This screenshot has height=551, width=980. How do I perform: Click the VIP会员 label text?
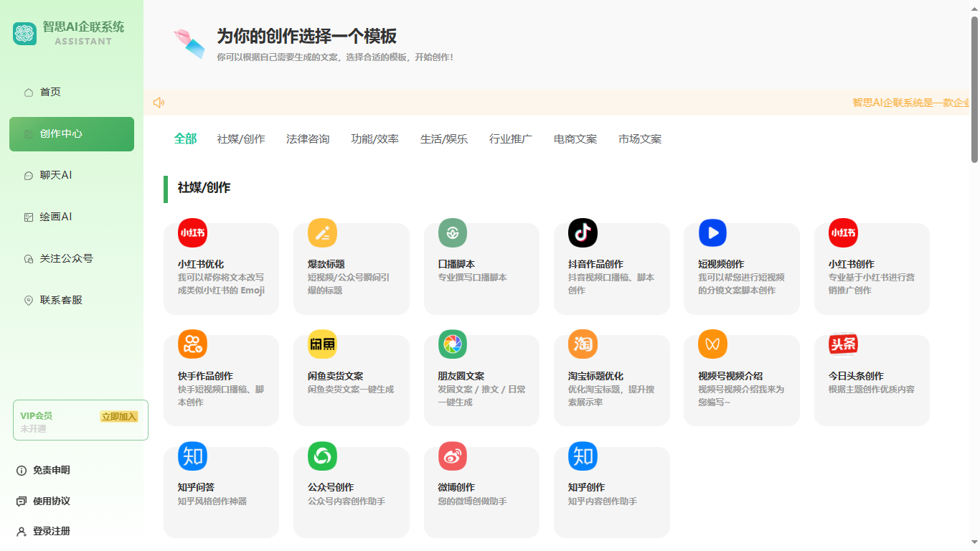[x=36, y=416]
